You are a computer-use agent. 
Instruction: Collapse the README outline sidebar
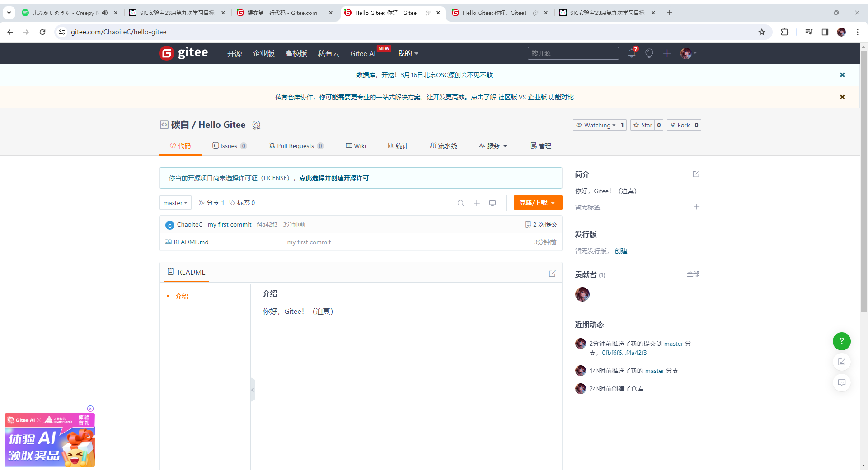tap(253, 390)
